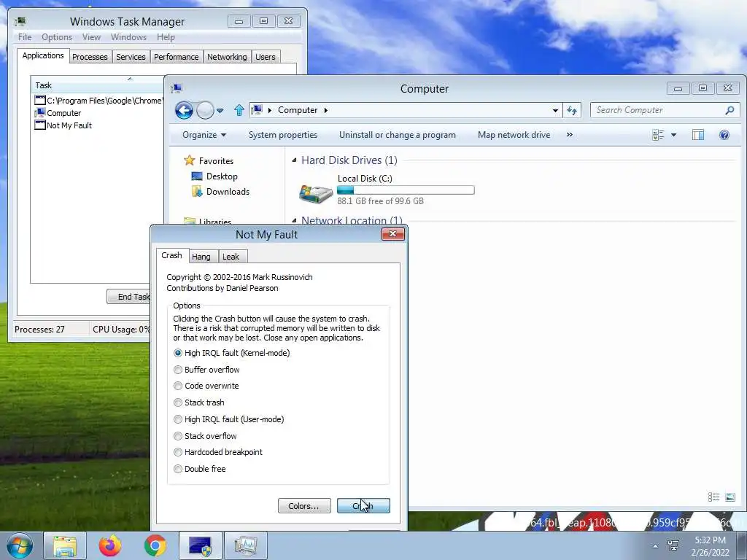
Task: Click the magnifier icon in Search Computer box
Action: [729, 110]
